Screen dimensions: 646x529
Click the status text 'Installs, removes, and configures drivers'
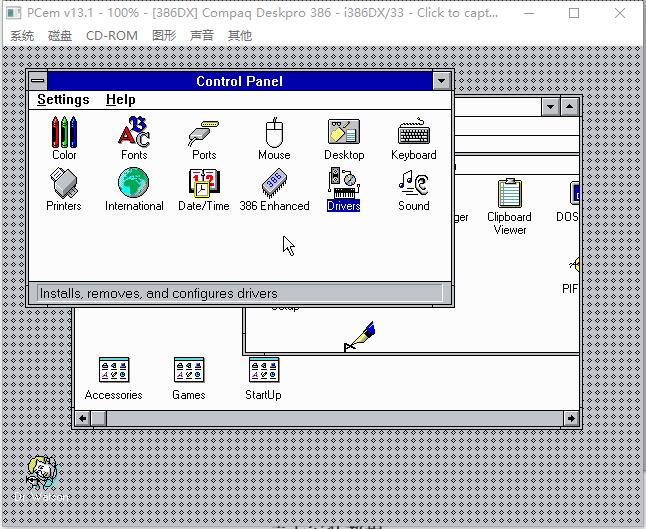[159, 293]
